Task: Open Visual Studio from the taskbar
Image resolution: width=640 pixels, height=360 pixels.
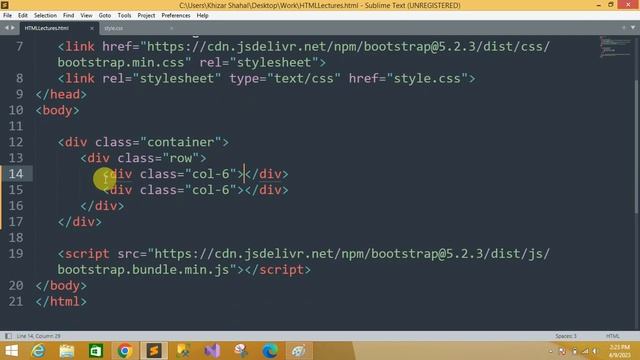Action: (x=212, y=351)
